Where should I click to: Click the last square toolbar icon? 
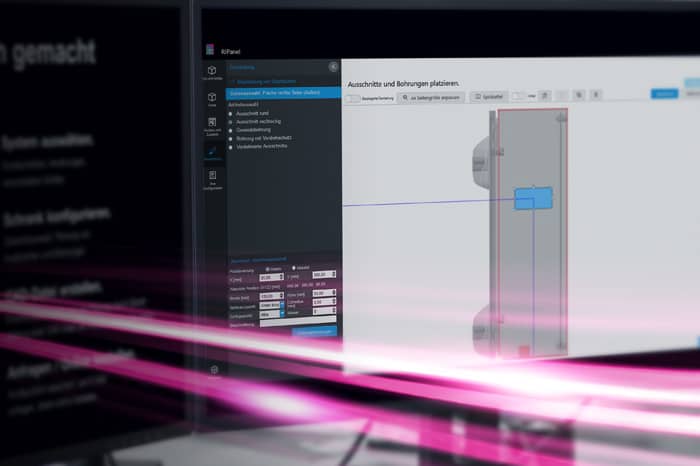click(596, 95)
